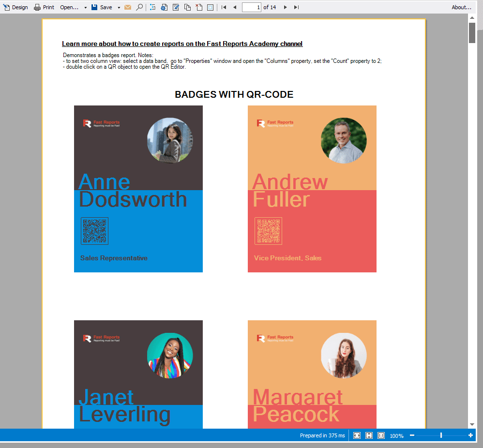Send report by email envelope icon
This screenshot has height=448, width=483.
coord(128,7)
